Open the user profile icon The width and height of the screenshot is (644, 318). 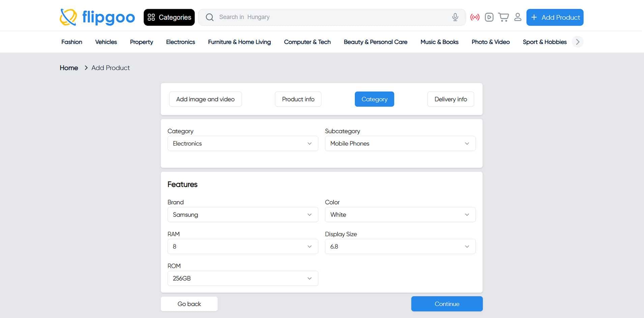click(518, 17)
